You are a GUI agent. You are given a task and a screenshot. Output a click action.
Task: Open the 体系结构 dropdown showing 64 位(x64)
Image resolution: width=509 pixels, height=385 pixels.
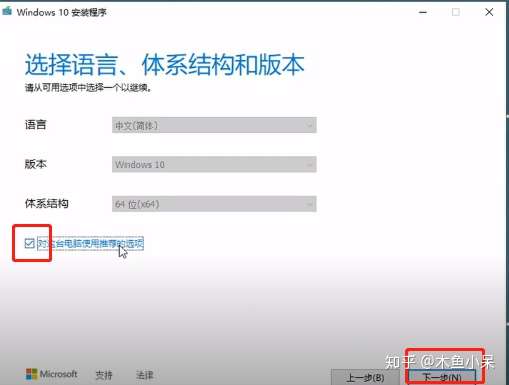tap(214, 204)
